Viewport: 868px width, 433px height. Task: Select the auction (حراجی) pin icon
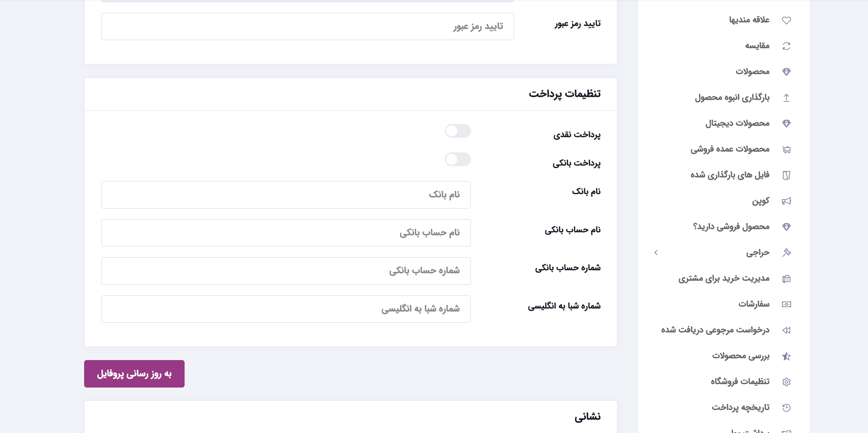tap(787, 252)
